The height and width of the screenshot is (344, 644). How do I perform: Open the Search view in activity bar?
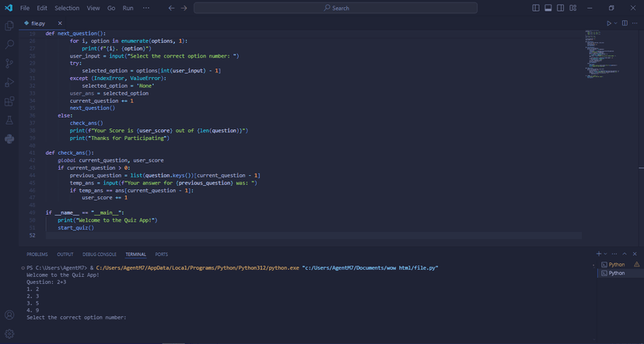9,44
